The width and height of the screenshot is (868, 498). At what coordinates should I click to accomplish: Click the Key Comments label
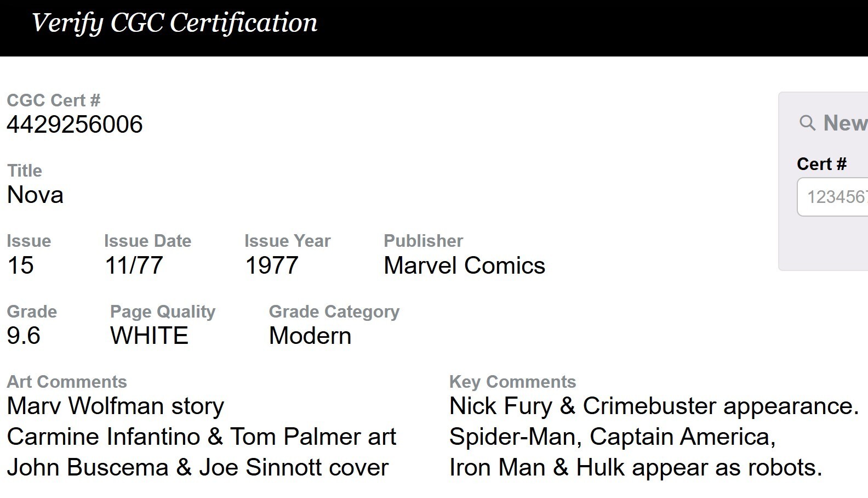(x=512, y=382)
